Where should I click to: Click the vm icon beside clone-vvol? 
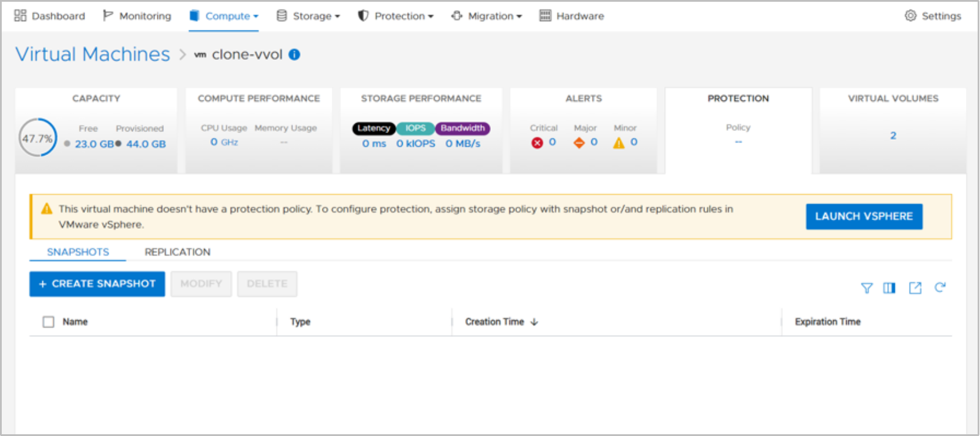(200, 55)
